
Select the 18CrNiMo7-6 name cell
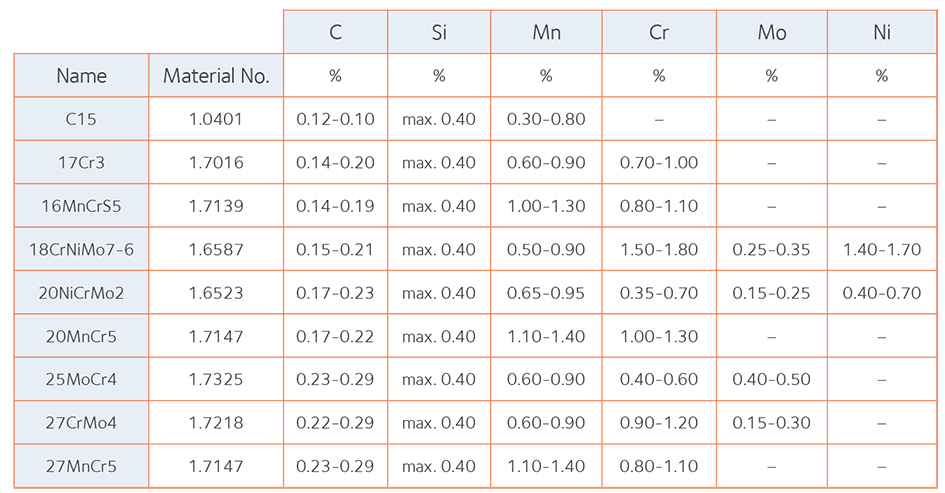[81, 249]
